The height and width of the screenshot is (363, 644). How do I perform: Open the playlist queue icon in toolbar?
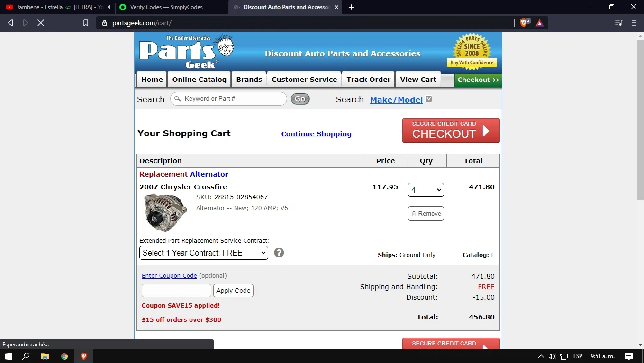point(618,23)
